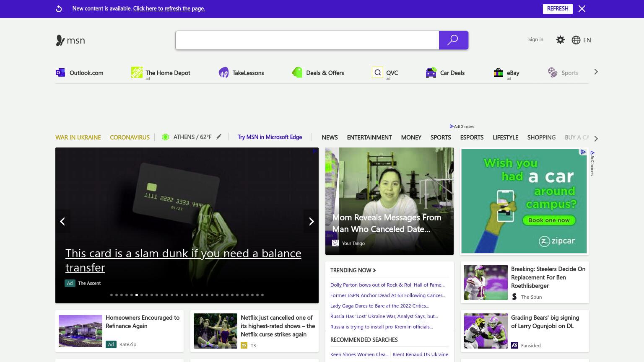
Task: Open WAR IN UKRAINE topic
Action: click(78, 137)
